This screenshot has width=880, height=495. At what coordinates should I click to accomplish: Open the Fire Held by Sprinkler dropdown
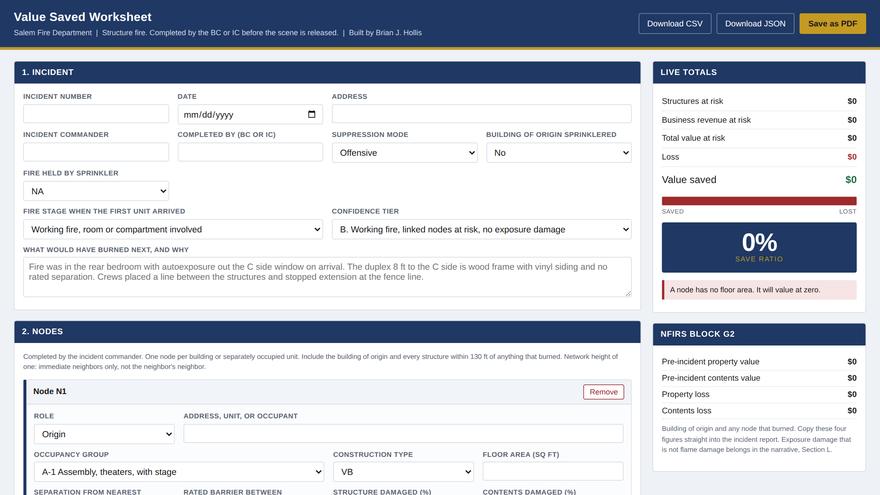point(96,191)
